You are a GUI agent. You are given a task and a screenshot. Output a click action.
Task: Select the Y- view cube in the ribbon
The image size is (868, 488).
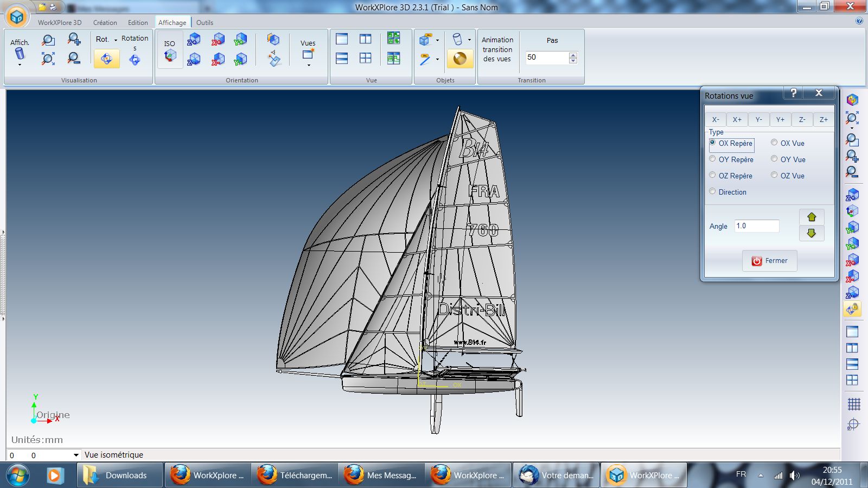[240, 59]
